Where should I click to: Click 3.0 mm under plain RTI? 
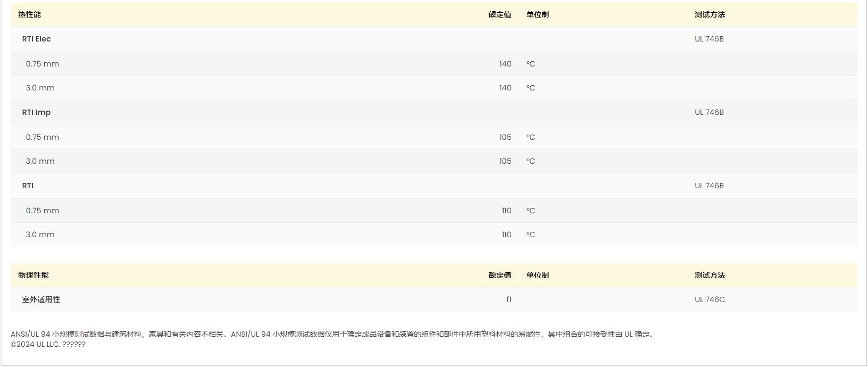(x=40, y=235)
